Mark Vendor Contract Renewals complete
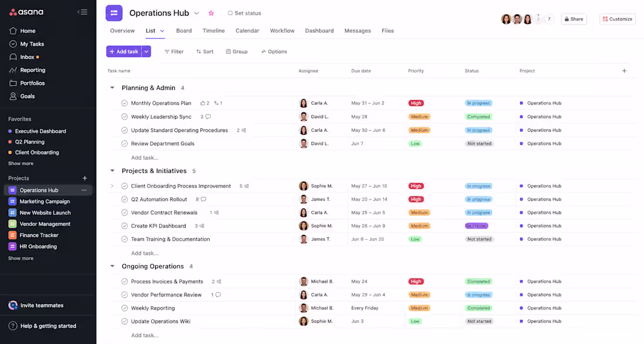The width and height of the screenshot is (644, 344). coord(125,213)
